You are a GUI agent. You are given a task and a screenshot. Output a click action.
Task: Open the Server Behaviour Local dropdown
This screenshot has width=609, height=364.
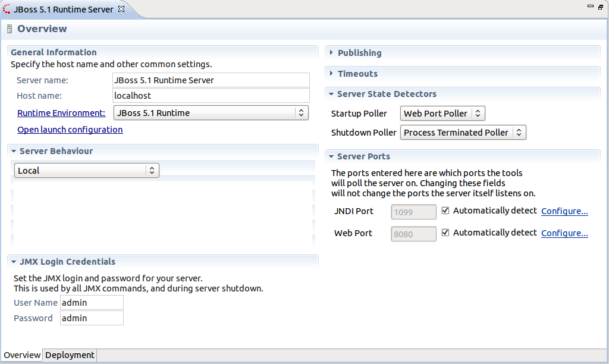pyautogui.click(x=86, y=171)
